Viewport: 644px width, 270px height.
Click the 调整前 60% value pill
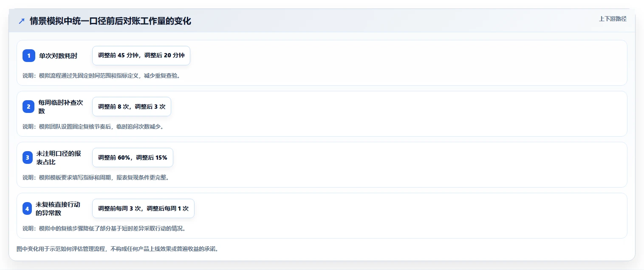[x=133, y=157]
